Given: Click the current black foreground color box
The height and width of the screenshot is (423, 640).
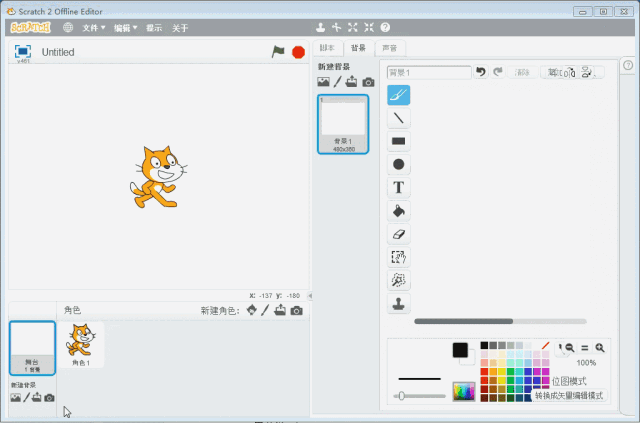Looking at the screenshot, I should (460, 350).
